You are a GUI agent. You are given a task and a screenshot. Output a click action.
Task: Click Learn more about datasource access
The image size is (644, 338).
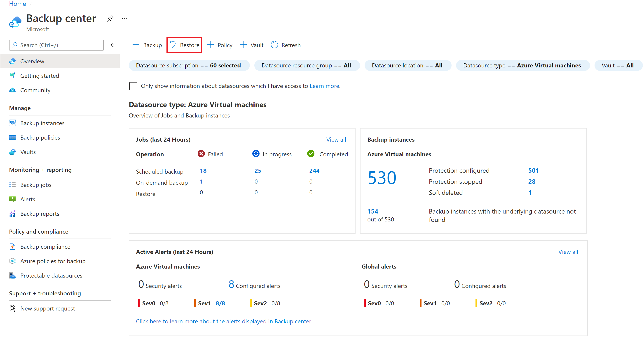(325, 86)
